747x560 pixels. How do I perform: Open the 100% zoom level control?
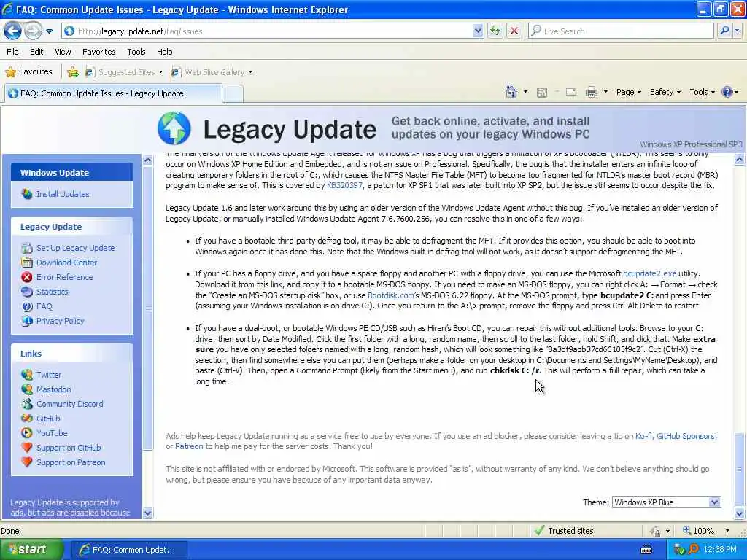706,531
